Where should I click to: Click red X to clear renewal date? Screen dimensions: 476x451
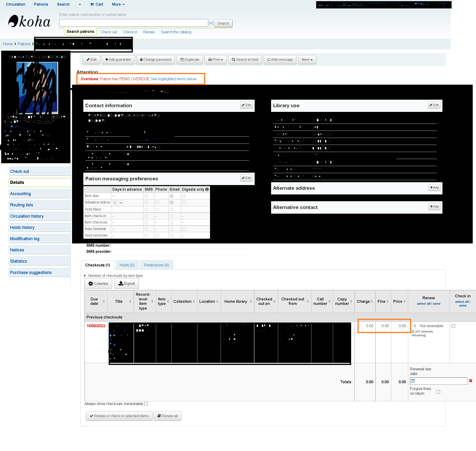470,381
